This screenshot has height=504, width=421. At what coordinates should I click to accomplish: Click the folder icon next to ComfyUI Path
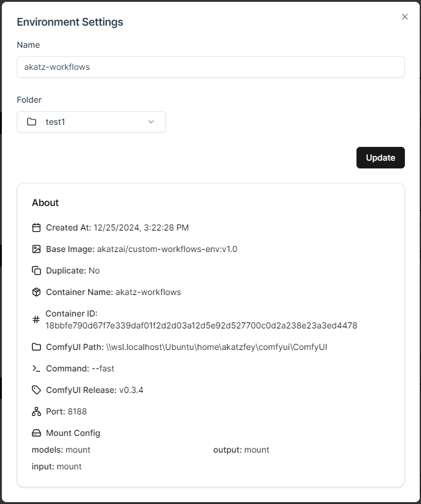point(36,347)
